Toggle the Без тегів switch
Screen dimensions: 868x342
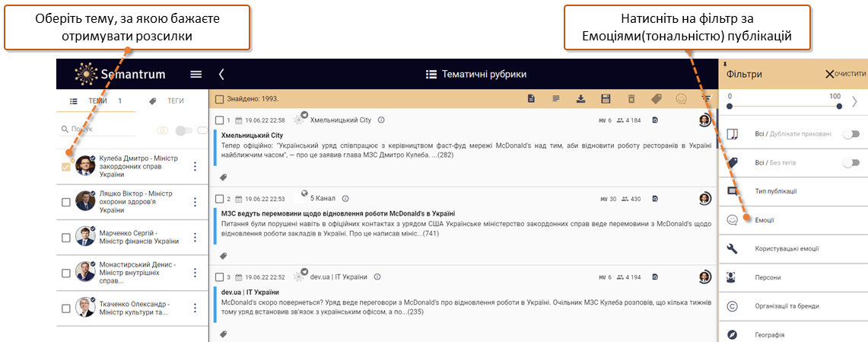851,162
